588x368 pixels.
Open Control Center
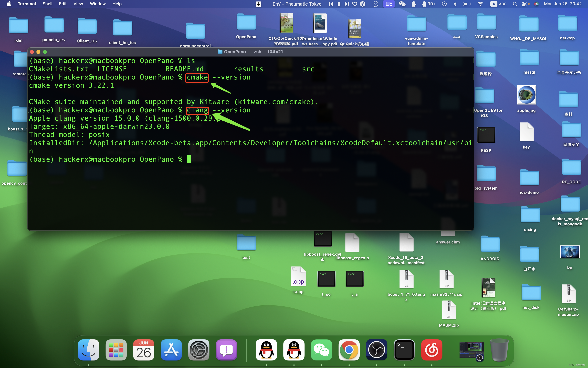click(x=525, y=4)
